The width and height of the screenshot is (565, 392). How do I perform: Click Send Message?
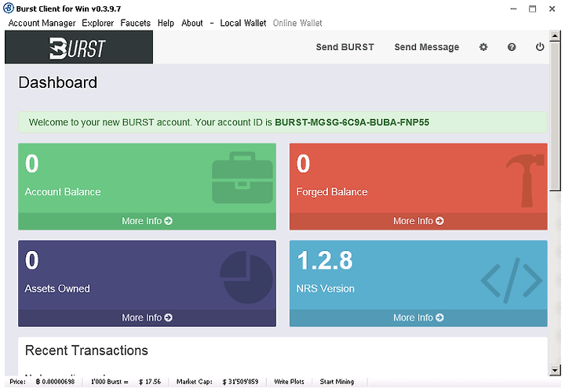427,47
